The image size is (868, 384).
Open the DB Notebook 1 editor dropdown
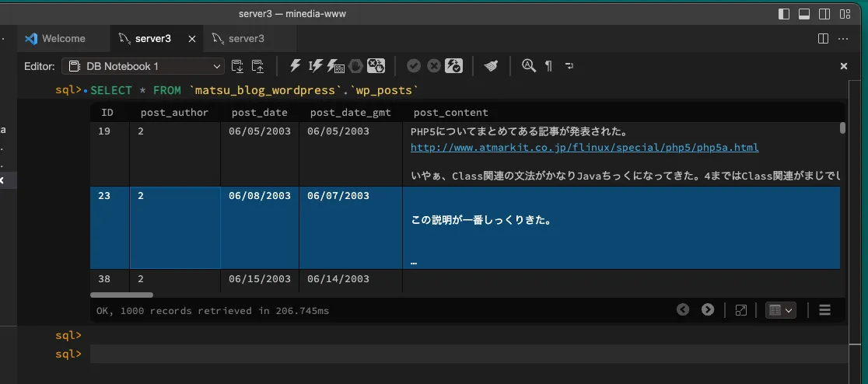click(143, 66)
